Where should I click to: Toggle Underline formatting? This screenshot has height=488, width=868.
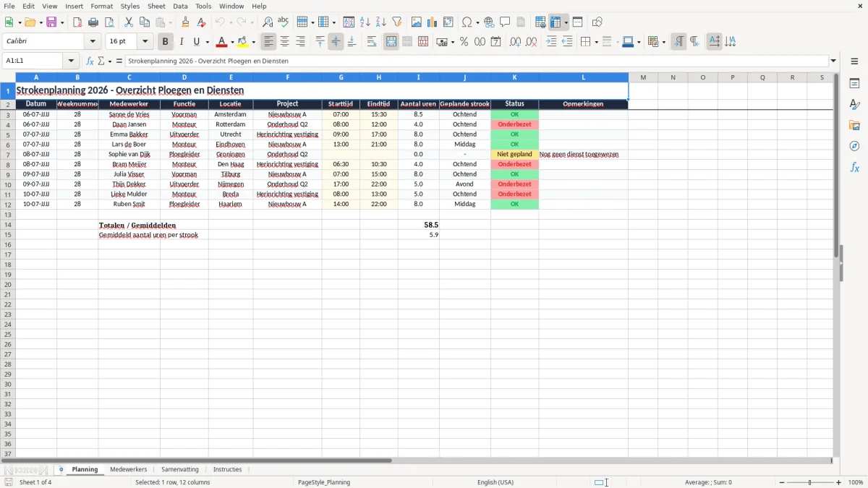click(197, 42)
